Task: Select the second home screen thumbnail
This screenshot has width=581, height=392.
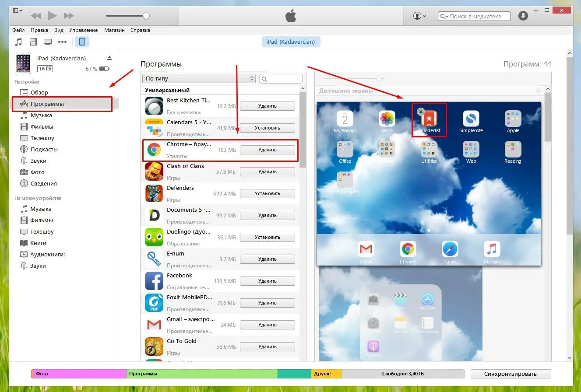Action: [401, 313]
